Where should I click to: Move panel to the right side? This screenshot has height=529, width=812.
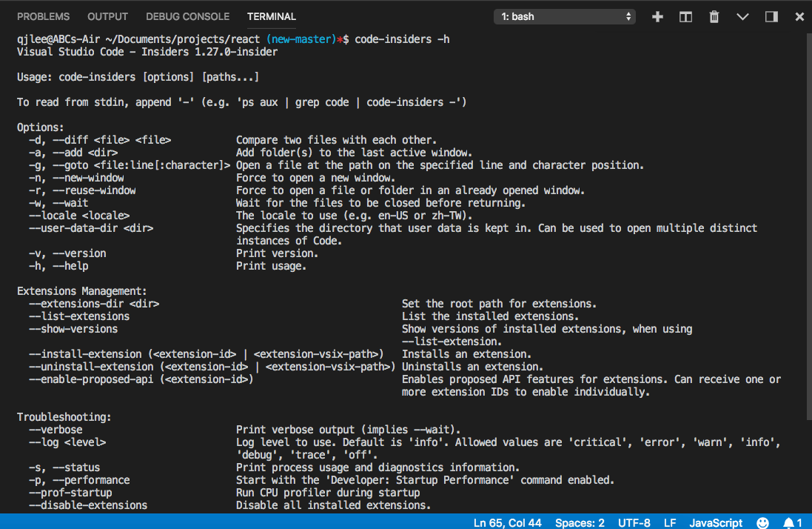[771, 16]
